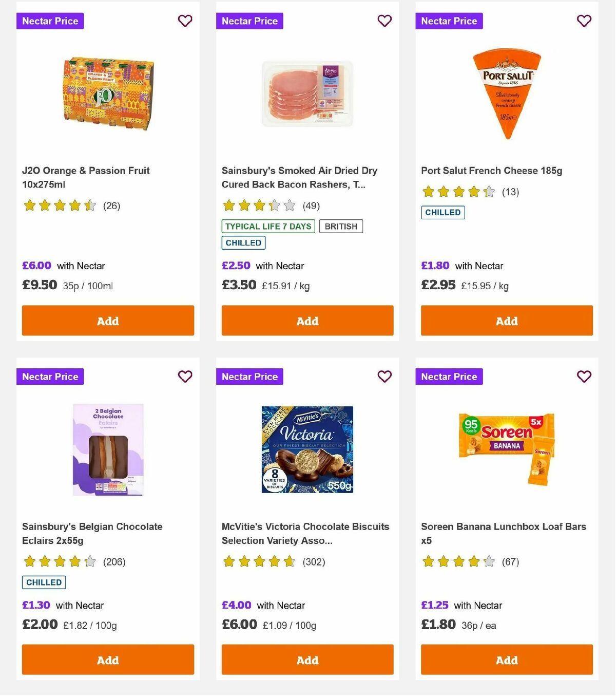The image size is (616, 696).
Task: Click the heart icon on Sainsbury's Smoked Bacon
Action: click(x=384, y=21)
